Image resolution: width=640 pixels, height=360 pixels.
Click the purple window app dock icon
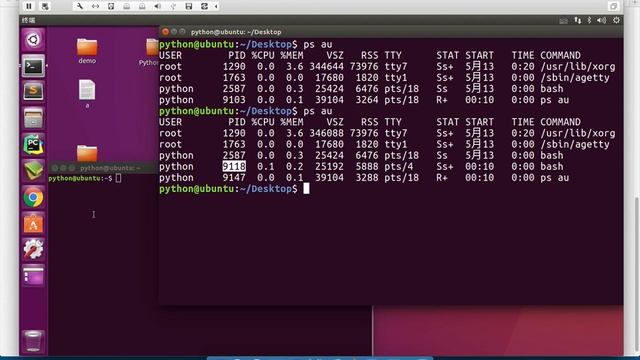coord(33,276)
